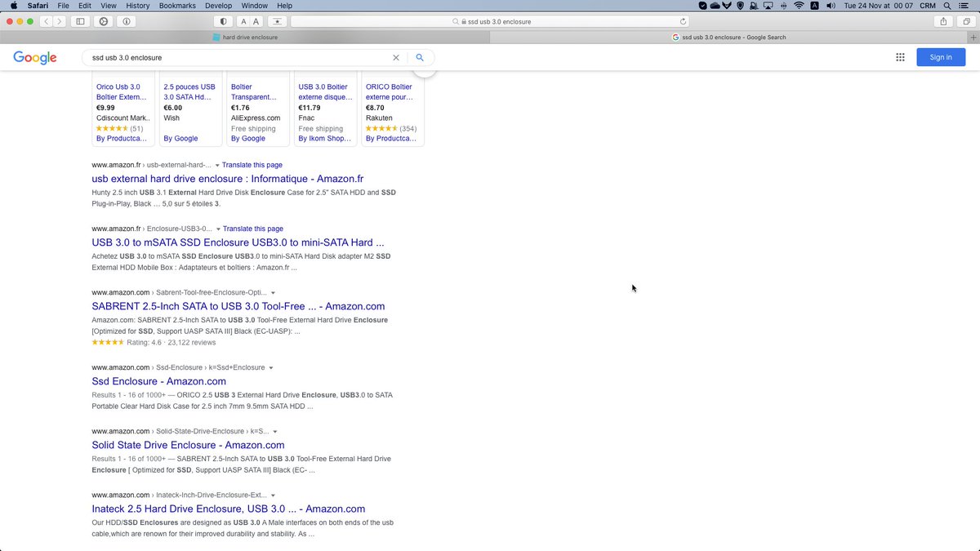Image resolution: width=980 pixels, height=551 pixels.
Task: Clear the Google search box with X
Action: [x=396, y=58]
